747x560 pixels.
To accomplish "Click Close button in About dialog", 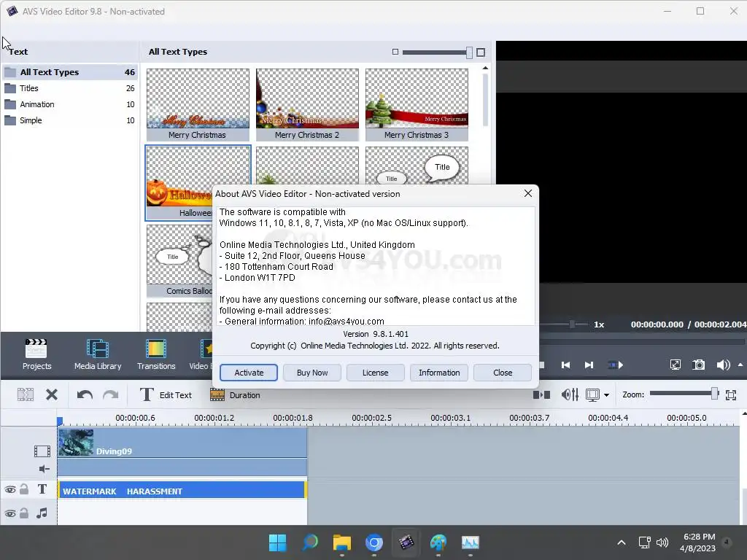I will coord(503,373).
